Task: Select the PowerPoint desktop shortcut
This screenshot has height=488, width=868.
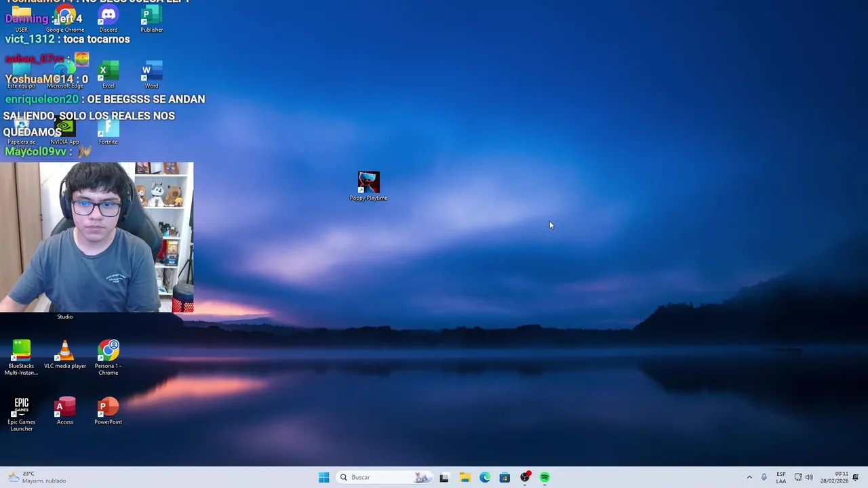Action: (x=108, y=411)
